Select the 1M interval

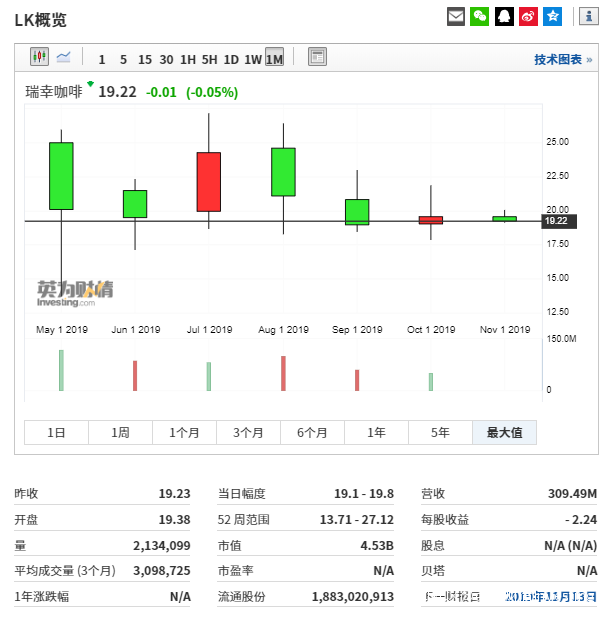(274, 57)
